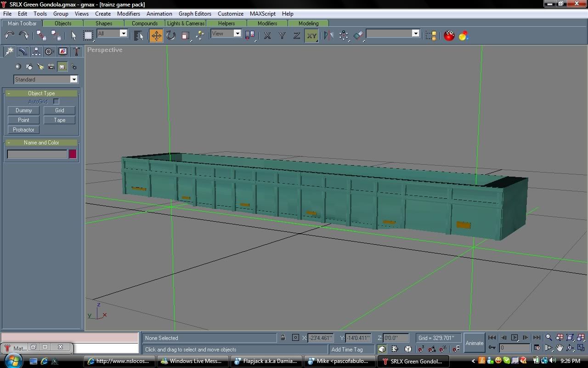Viewport: 588px width, 368px height.
Task: Toggle Restrict to Y axis
Action: click(282, 35)
